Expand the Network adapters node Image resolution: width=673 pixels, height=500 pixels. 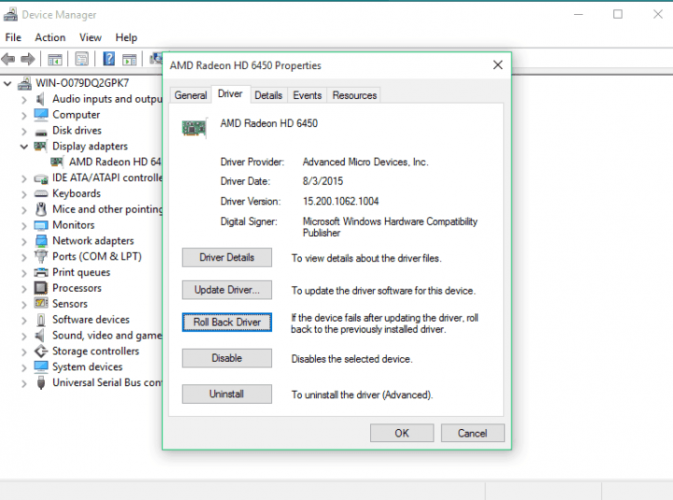point(24,242)
